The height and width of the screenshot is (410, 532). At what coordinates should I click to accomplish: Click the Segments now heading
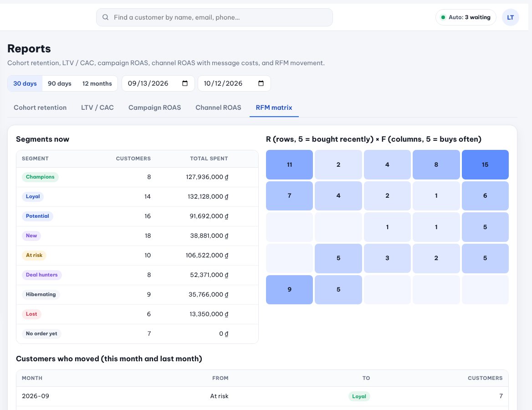pos(43,139)
